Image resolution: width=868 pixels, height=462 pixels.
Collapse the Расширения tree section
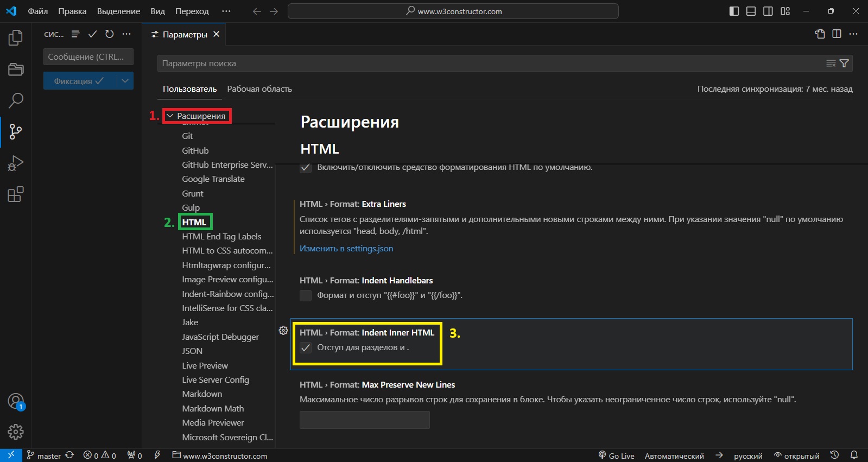click(x=170, y=116)
